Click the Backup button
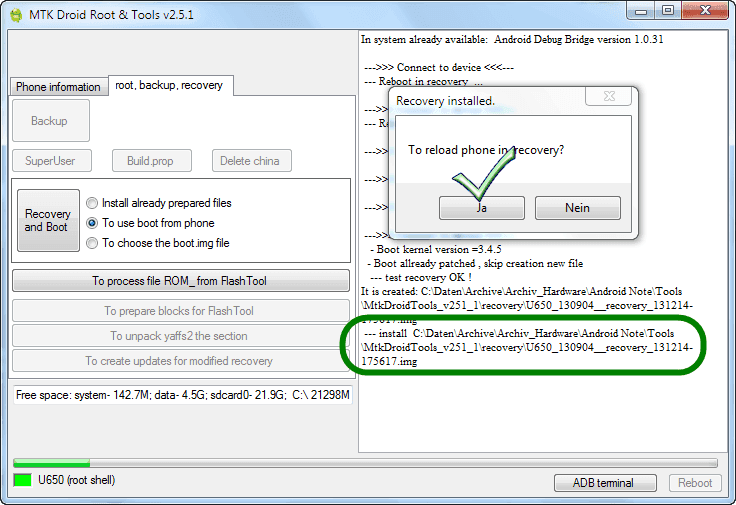 pyautogui.click(x=51, y=121)
